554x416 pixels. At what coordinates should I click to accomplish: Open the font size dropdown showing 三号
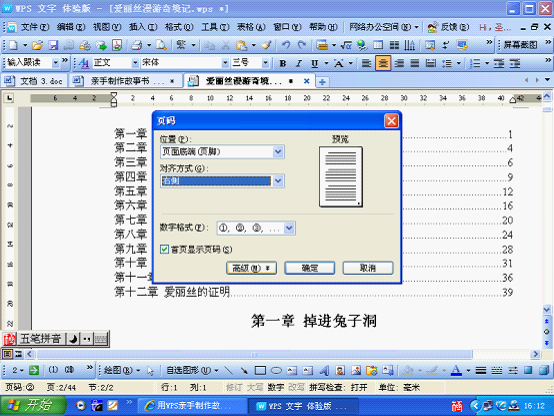tap(265, 63)
